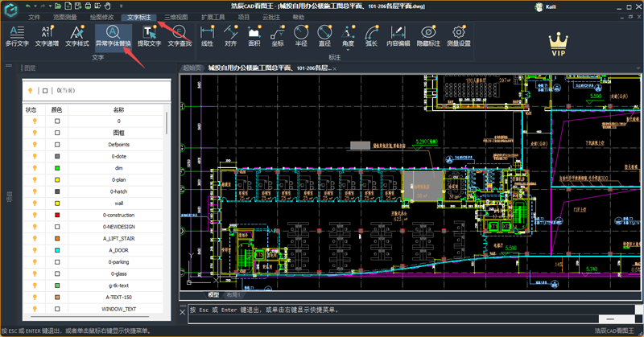
Task: Click the red 0-construction layer color swatch
Action: point(57,216)
